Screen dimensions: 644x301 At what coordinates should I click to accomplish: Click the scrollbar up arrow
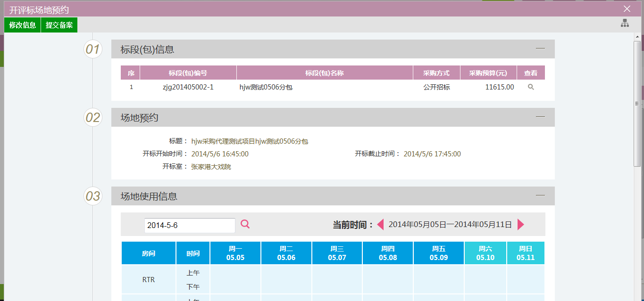(637, 37)
